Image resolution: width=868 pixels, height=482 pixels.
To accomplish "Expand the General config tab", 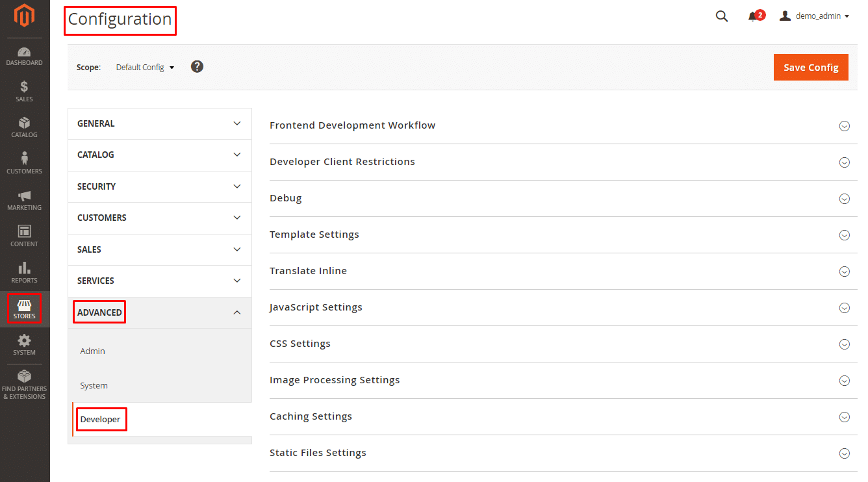I will click(159, 123).
